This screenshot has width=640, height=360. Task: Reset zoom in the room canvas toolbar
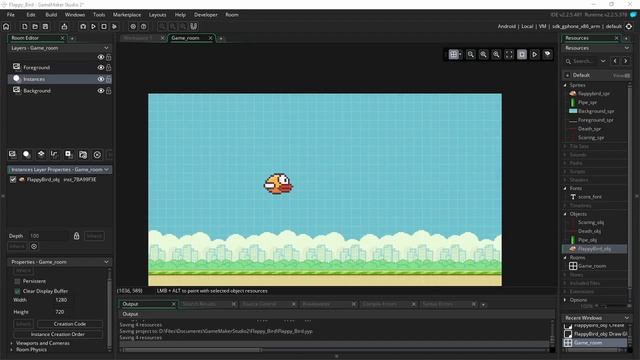point(483,54)
